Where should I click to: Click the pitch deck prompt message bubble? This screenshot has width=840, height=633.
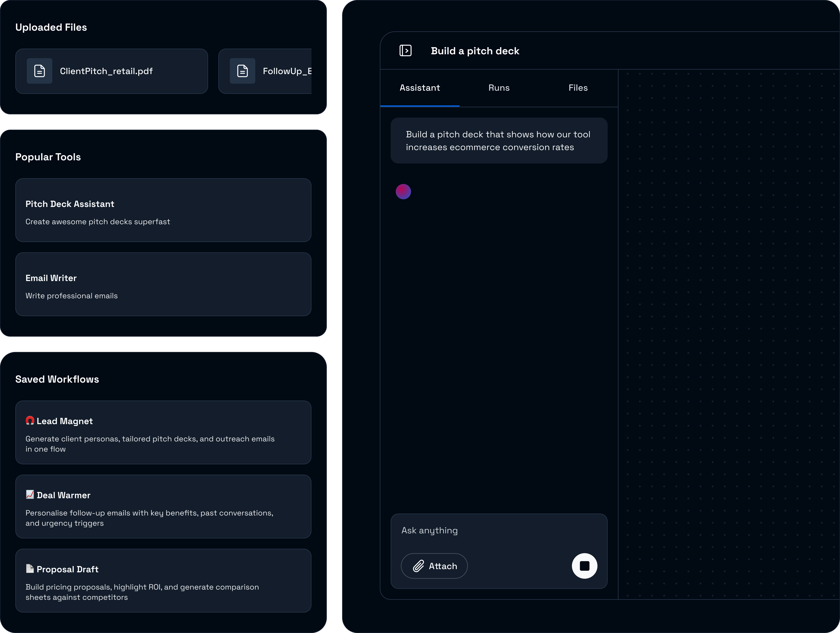coord(499,141)
